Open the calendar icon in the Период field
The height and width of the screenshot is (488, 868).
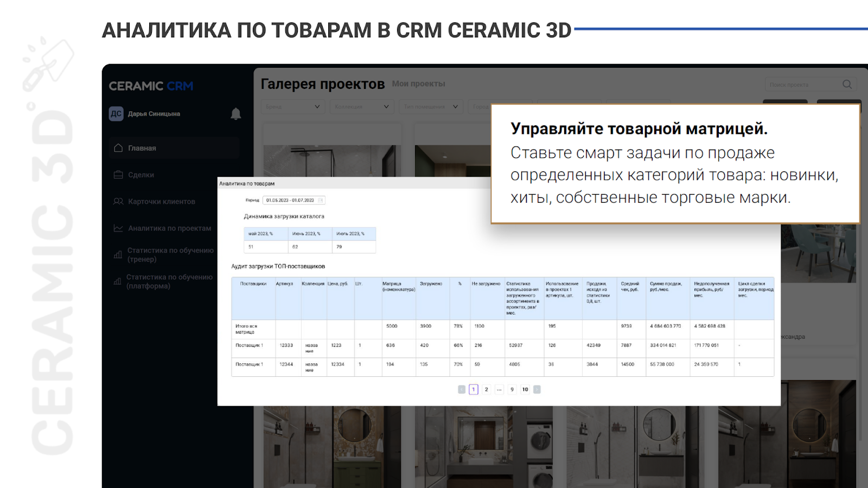[321, 200]
